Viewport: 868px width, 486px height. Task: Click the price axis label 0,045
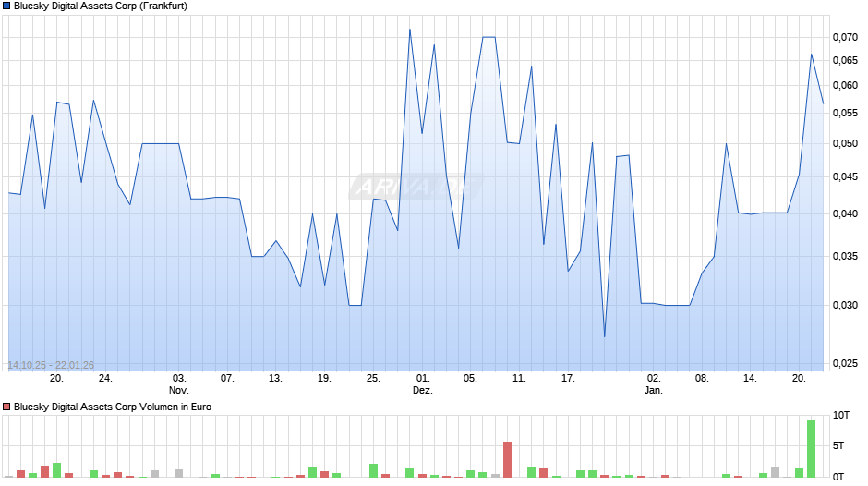tap(845, 176)
